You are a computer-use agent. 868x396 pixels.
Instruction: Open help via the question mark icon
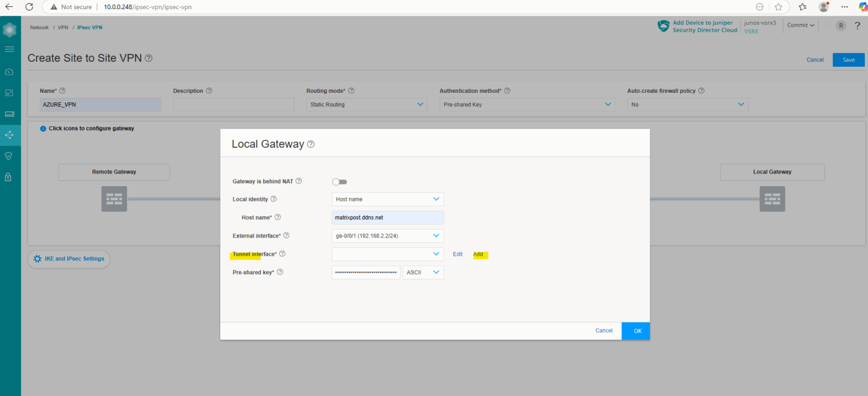pos(857,25)
